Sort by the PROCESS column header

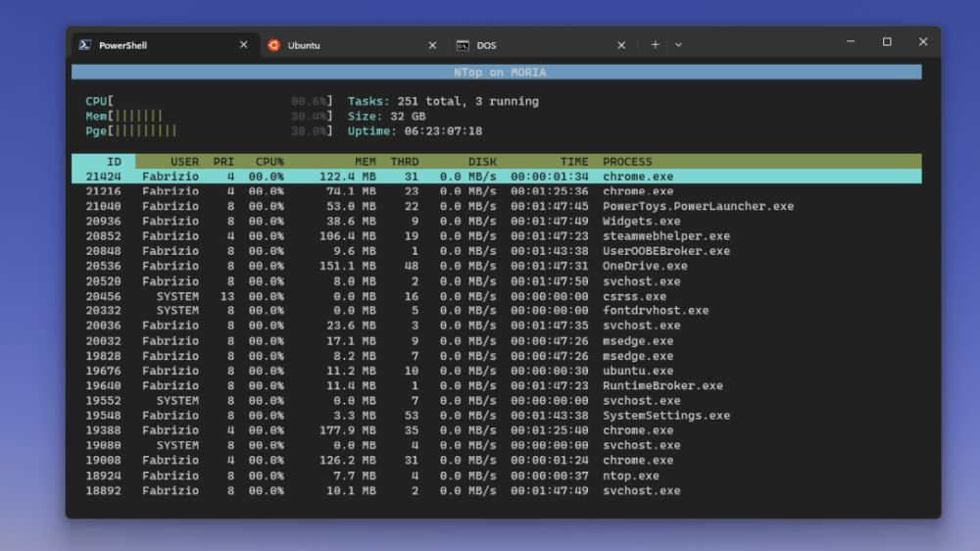point(627,162)
